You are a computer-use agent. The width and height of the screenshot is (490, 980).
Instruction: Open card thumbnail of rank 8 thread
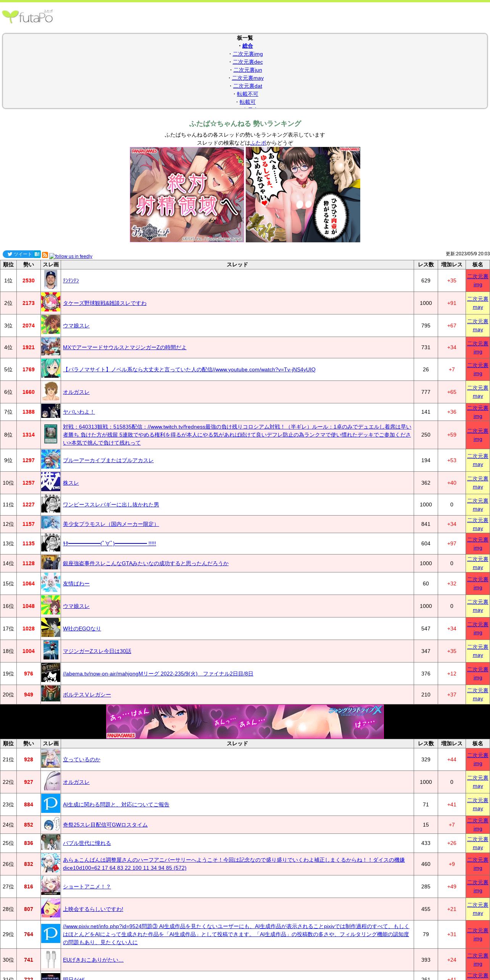(51, 434)
